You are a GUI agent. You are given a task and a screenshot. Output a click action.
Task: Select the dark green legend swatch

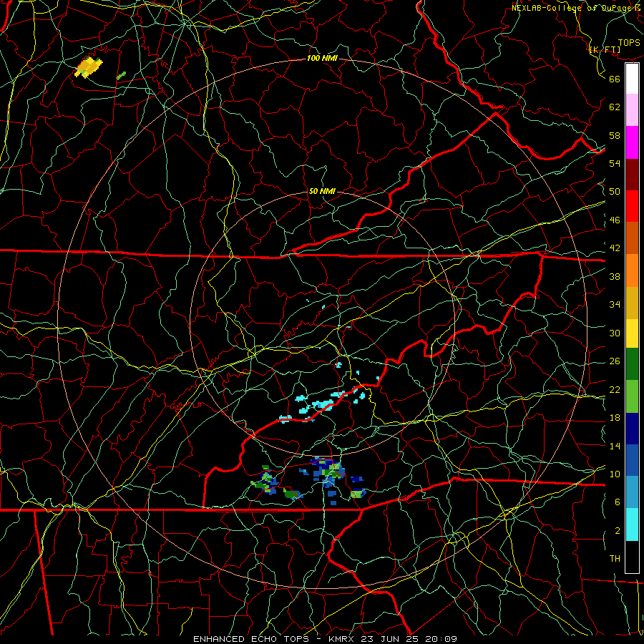[632, 364]
